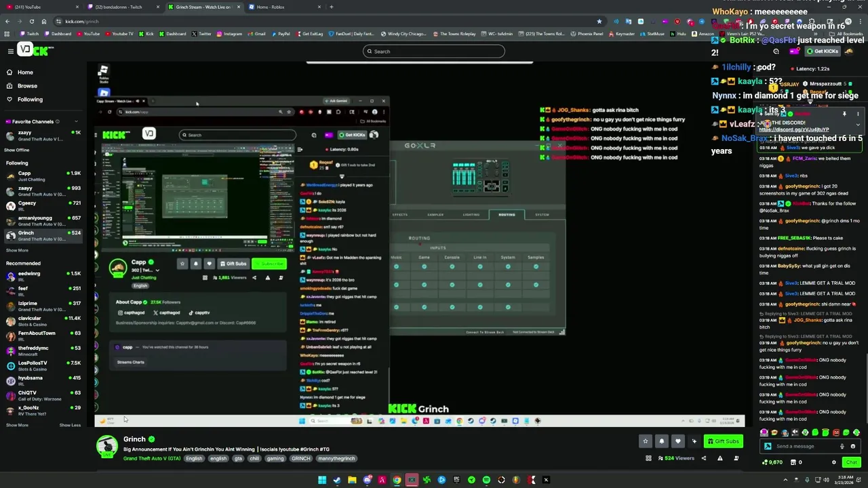Click the share stream icon
868x488 pixels.
pos(703,458)
